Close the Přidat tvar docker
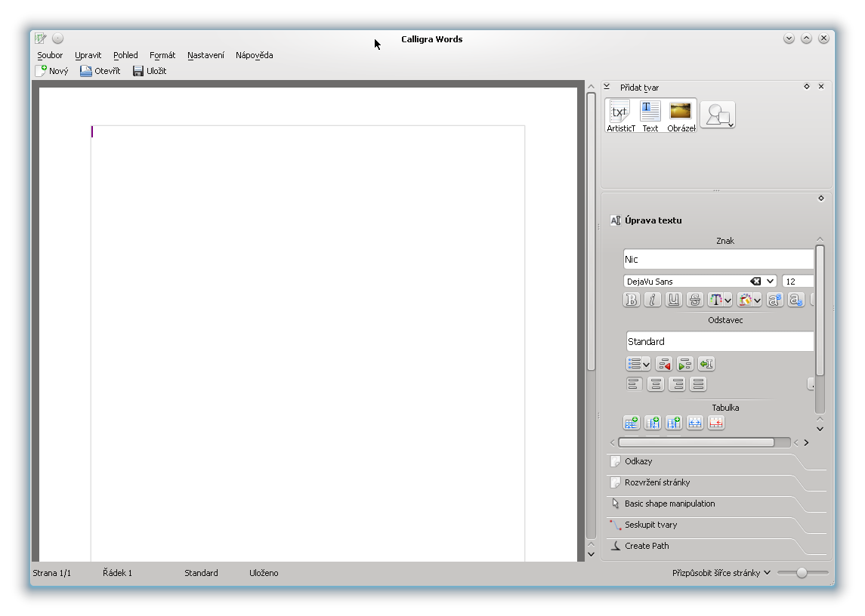 coord(821,87)
